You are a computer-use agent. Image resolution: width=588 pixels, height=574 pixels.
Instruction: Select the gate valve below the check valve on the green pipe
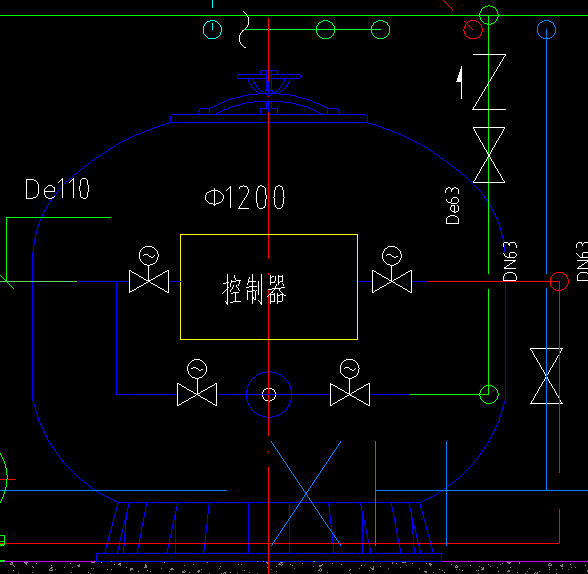pyautogui.click(x=489, y=155)
